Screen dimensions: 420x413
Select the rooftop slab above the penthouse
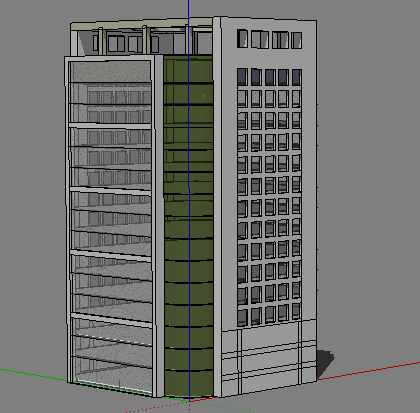pos(142,24)
